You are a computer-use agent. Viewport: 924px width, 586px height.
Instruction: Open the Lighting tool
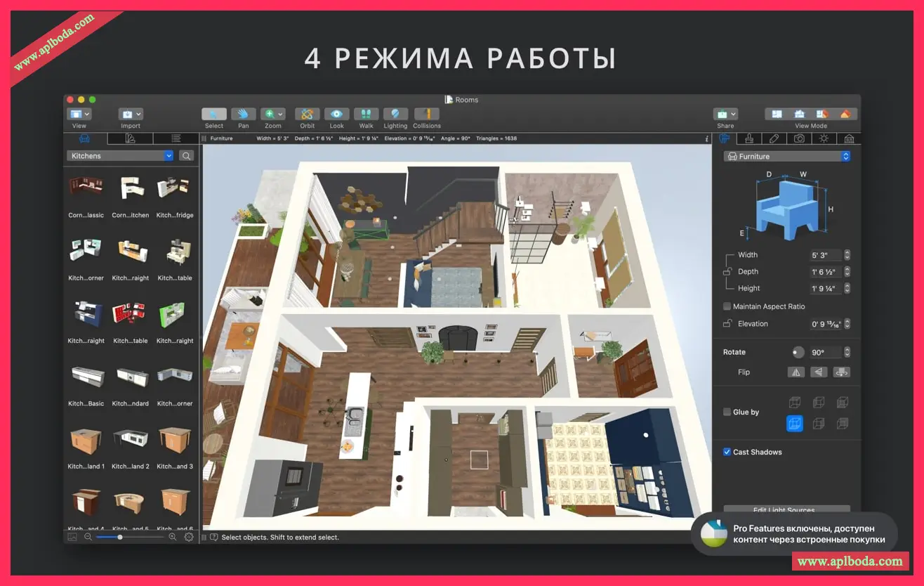point(395,115)
